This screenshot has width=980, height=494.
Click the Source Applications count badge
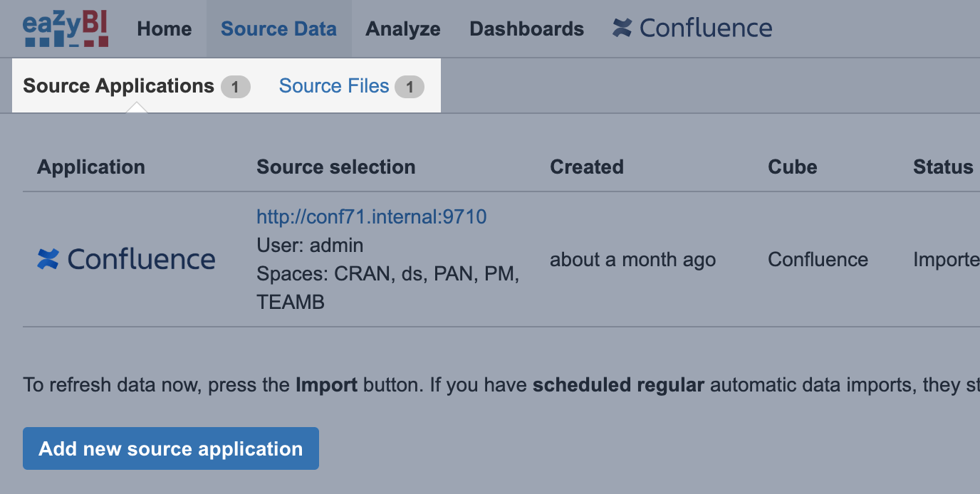235,87
